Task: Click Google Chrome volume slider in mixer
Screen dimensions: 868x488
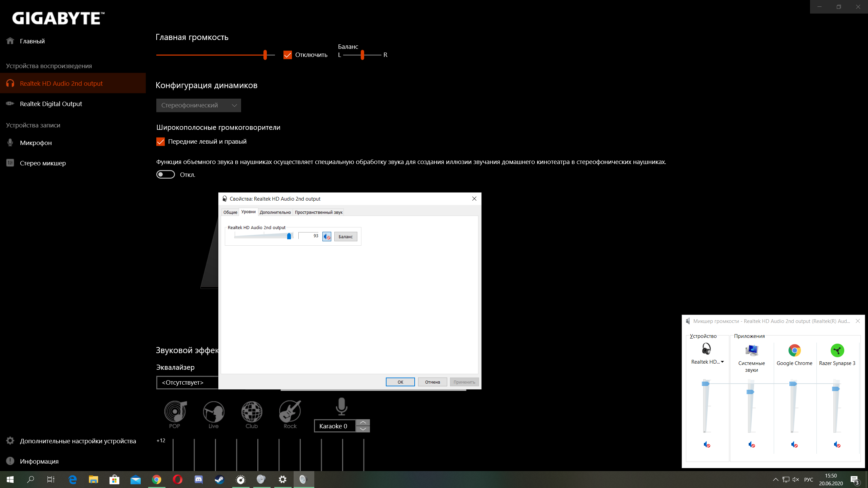Action: [x=793, y=384]
